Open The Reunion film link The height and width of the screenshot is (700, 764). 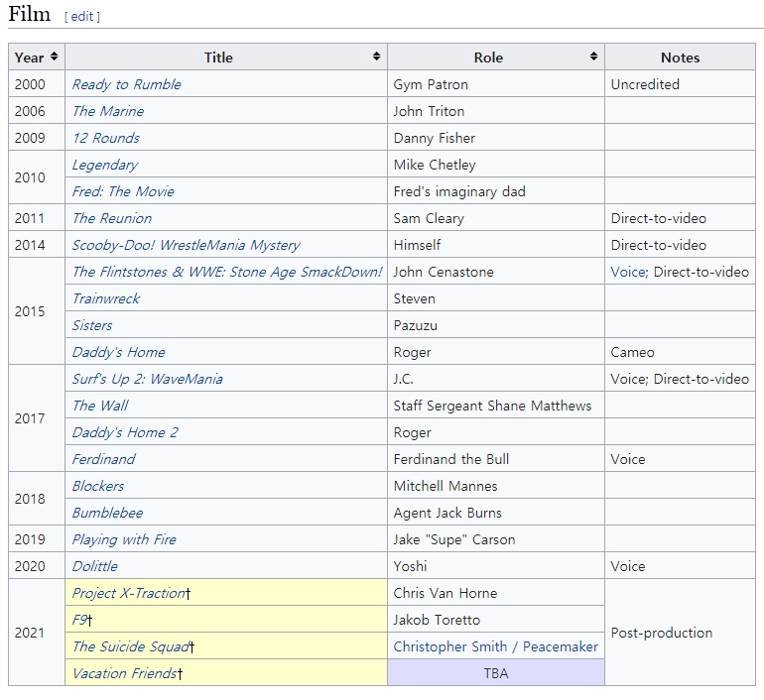click(x=112, y=218)
